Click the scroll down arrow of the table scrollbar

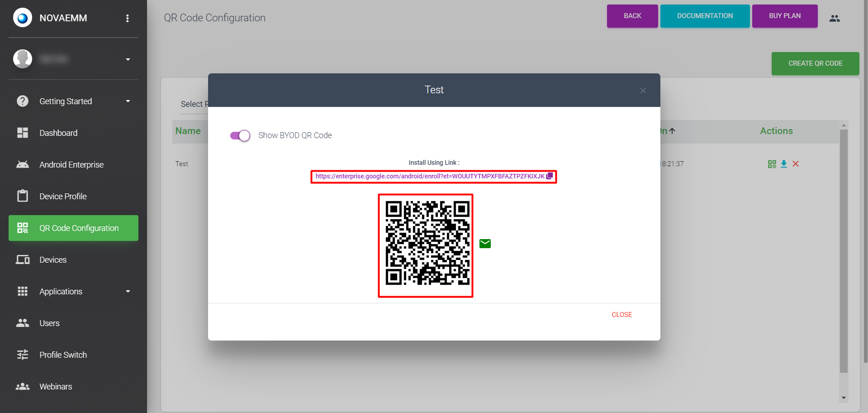[x=844, y=398]
